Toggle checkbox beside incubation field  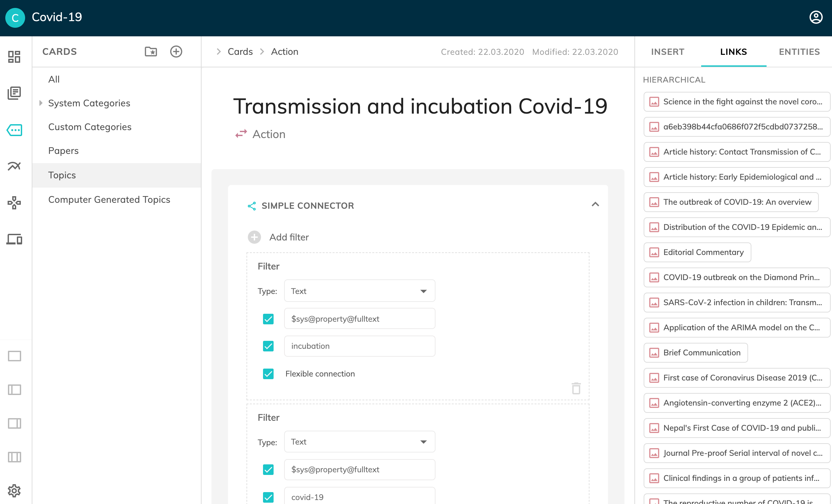[x=268, y=346]
